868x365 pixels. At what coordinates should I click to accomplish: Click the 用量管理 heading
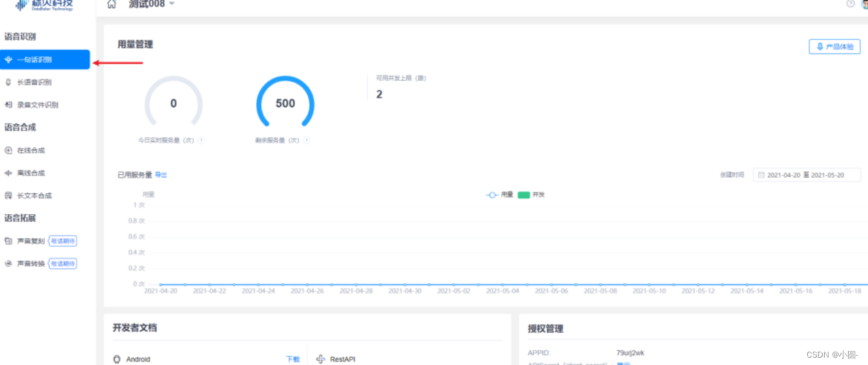[135, 44]
